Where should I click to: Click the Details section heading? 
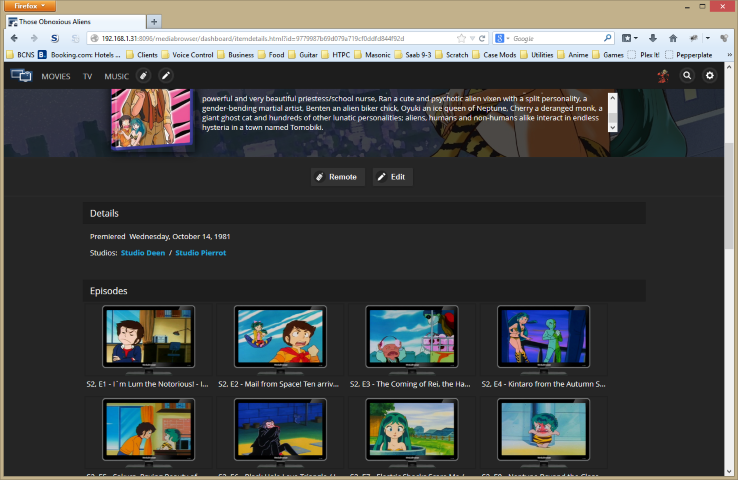[104, 214]
